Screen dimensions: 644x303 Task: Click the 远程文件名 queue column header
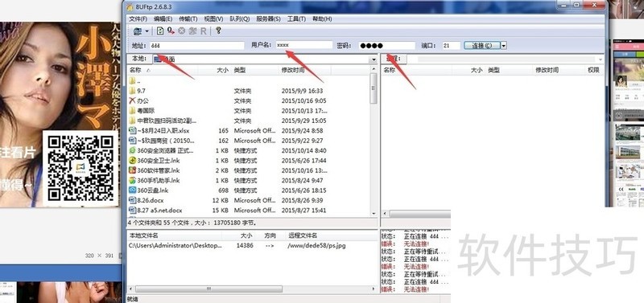coord(331,235)
